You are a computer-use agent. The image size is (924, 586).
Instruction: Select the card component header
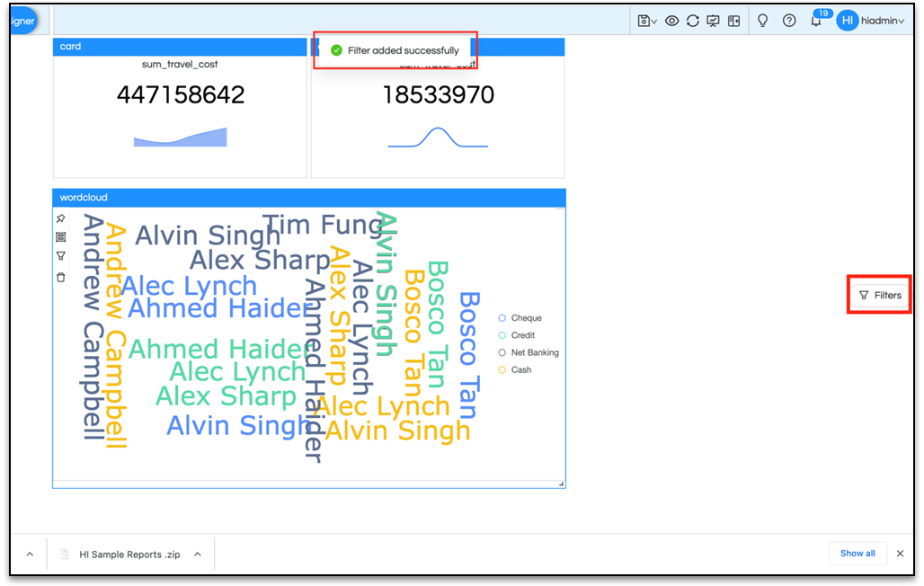180,47
